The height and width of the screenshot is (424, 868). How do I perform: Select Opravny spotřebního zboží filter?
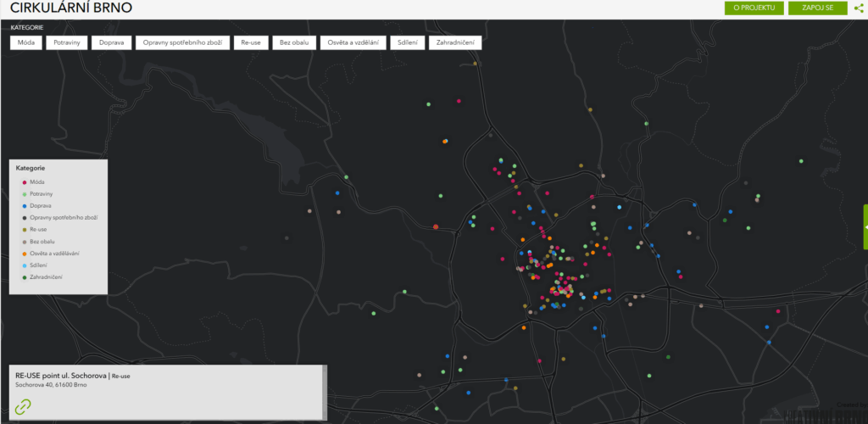(x=183, y=42)
